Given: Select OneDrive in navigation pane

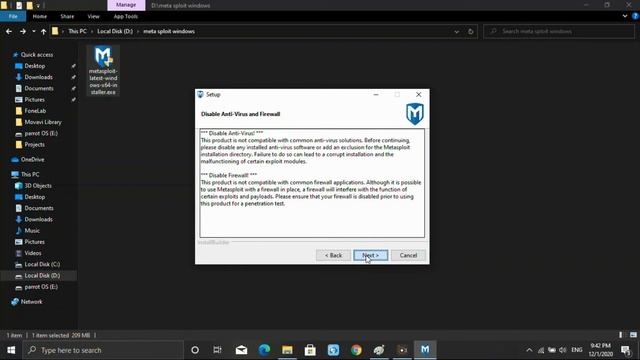Looking at the screenshot, I should pyautogui.click(x=32, y=160).
